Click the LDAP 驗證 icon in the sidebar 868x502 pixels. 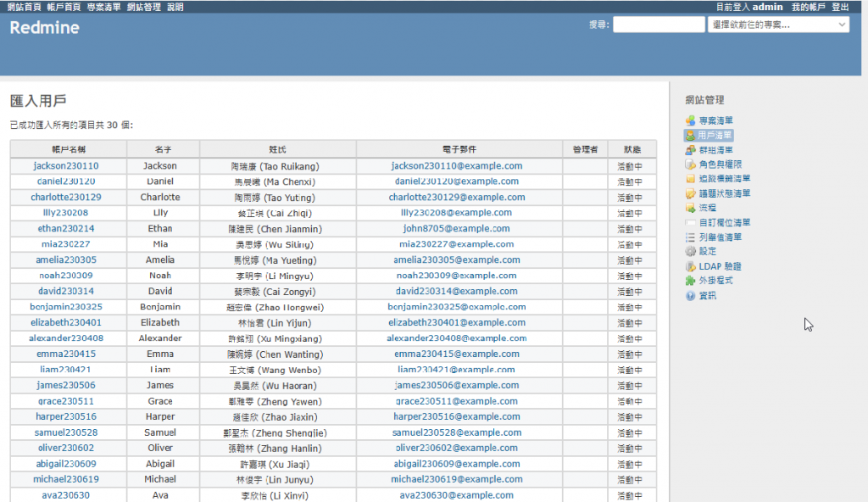coord(690,266)
